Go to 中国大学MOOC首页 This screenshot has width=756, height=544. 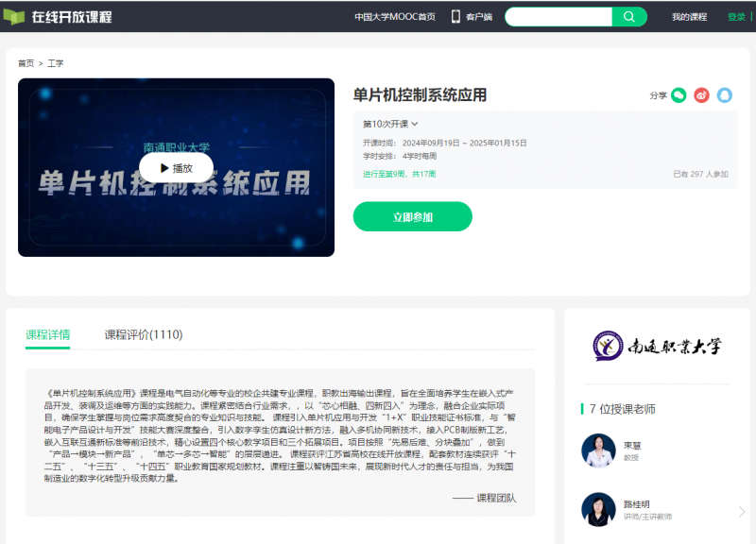point(395,17)
